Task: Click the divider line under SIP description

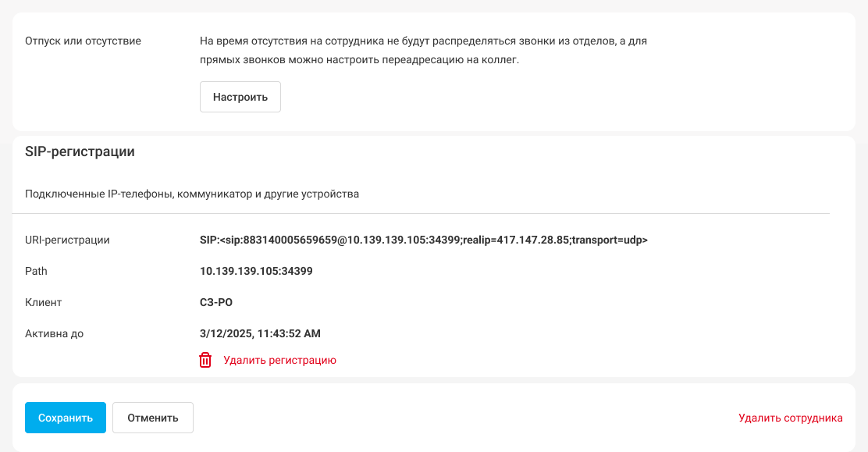Action: pyautogui.click(x=421, y=213)
